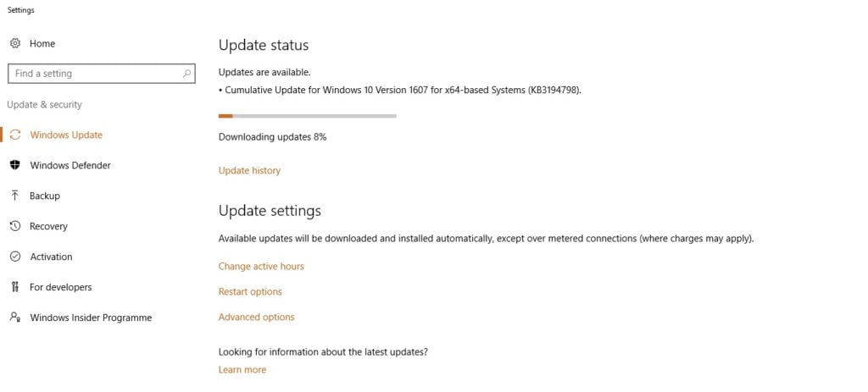Open Advanced options link
868x392 pixels.
256,317
